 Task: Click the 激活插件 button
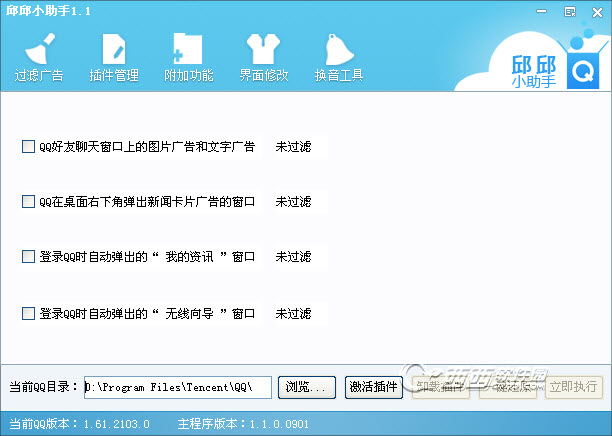(x=374, y=387)
